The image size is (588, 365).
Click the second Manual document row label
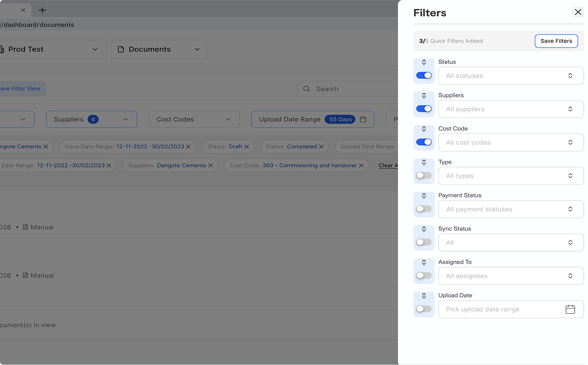(42, 275)
